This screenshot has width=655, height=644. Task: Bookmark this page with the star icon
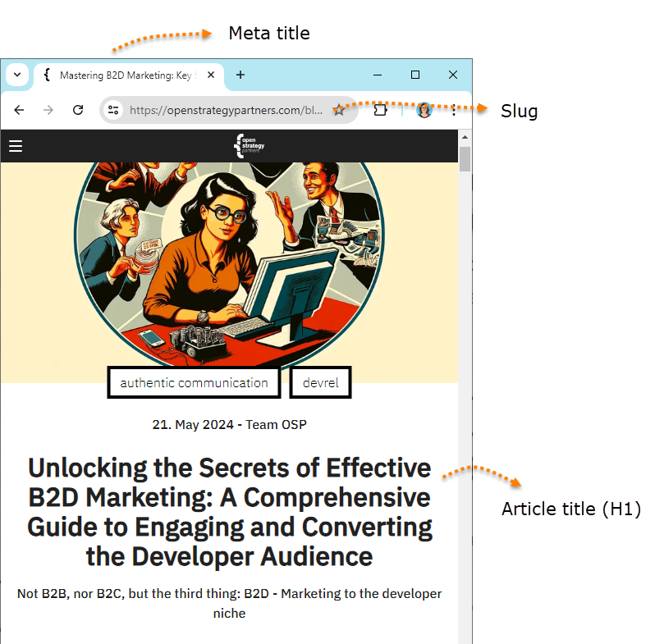[x=338, y=110]
